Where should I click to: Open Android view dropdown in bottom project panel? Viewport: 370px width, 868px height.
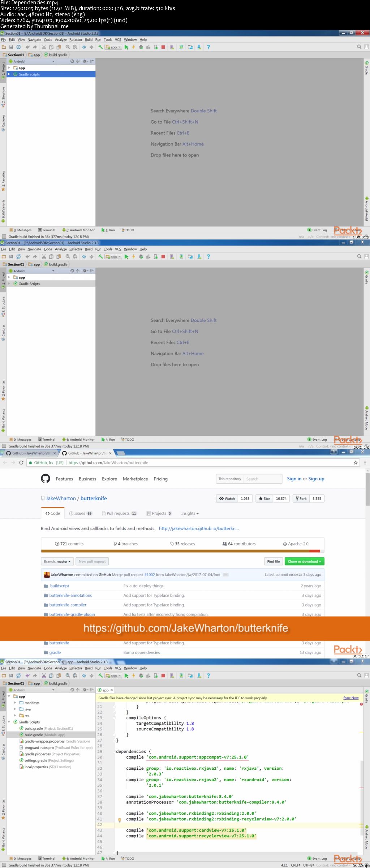(x=32, y=690)
